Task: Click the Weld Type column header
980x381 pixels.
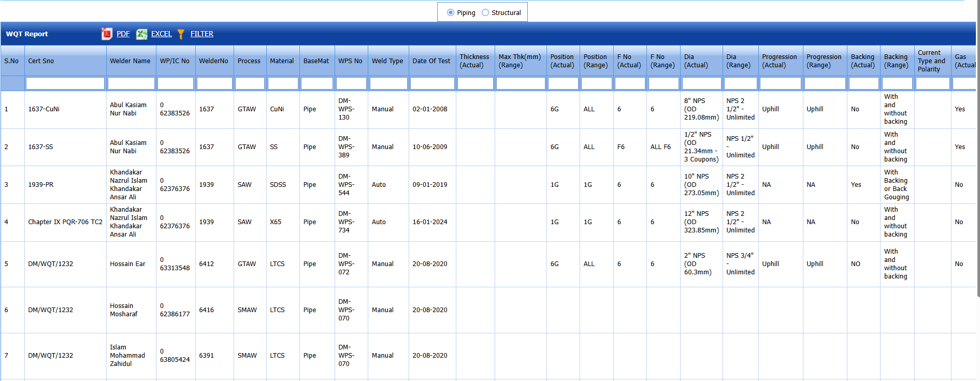Action: coord(387,61)
